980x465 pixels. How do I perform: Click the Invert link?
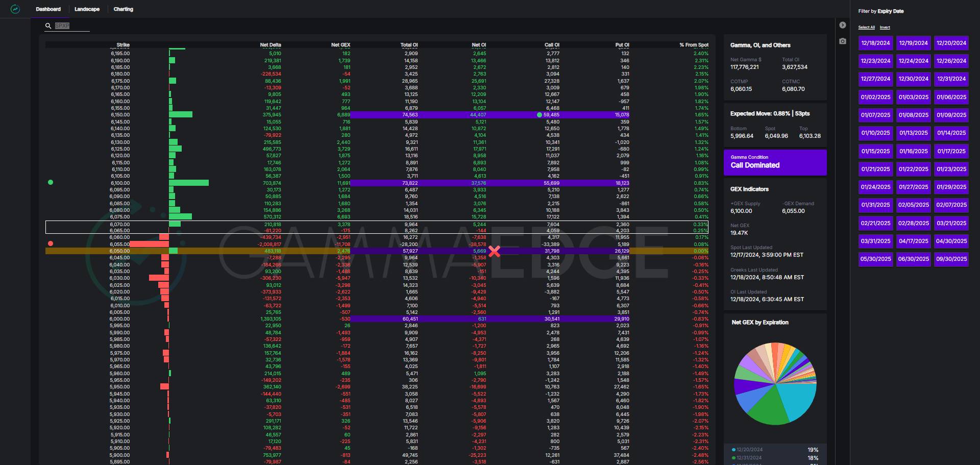885,28
